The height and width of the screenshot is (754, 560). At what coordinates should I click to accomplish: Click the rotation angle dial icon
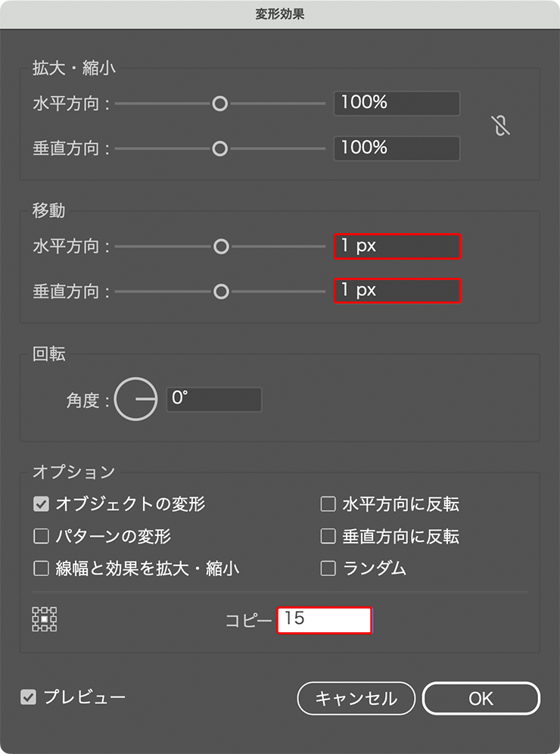(x=136, y=399)
